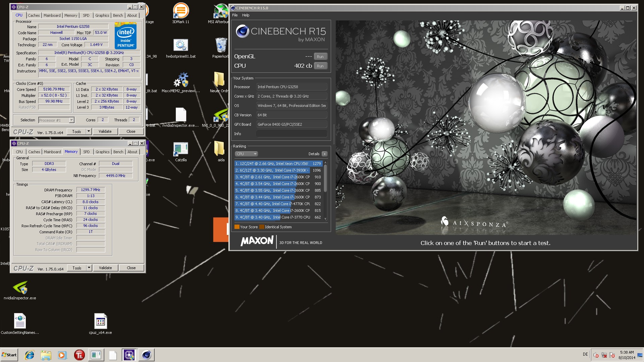The height and width of the screenshot is (362, 644).
Task: Open the DE language selector in the taskbar
Action: 585,354
